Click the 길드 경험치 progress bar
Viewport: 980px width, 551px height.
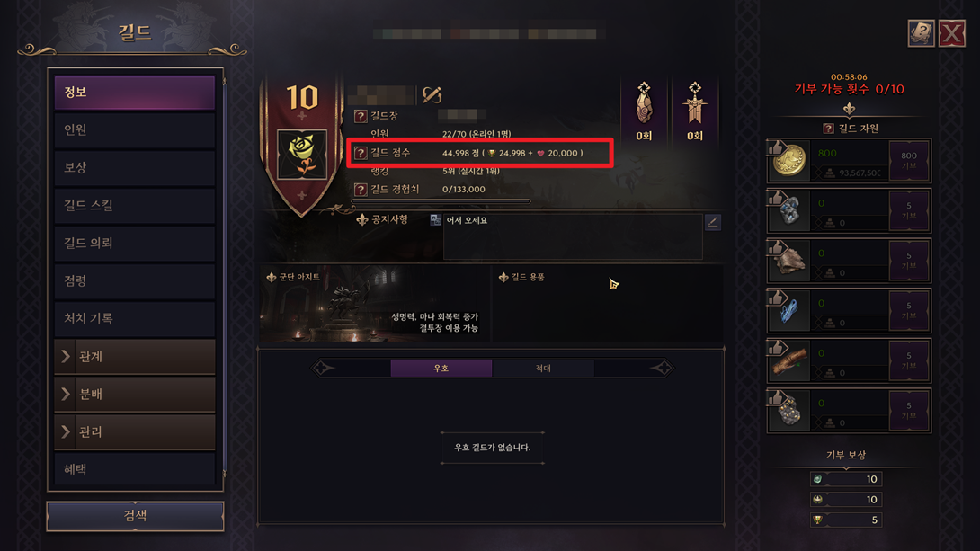[441, 201]
